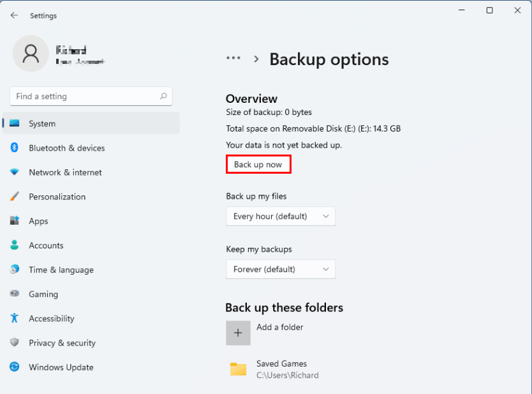Open Privacy & security settings
532x394 pixels.
point(63,343)
